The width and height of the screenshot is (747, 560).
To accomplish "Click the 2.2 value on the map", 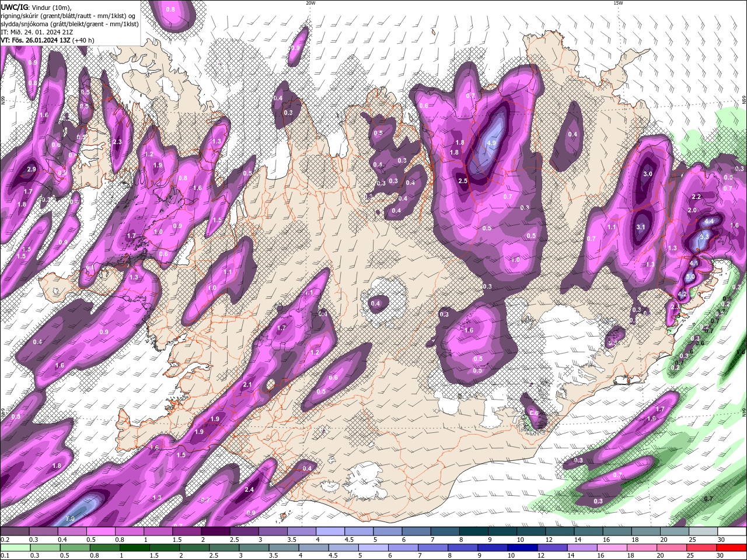I will (x=696, y=197).
